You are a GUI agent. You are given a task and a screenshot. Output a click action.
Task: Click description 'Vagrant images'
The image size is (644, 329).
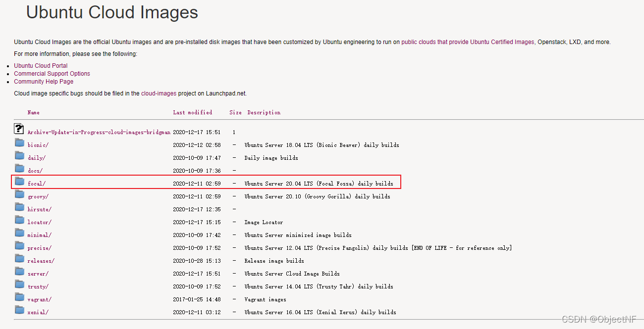coord(265,299)
